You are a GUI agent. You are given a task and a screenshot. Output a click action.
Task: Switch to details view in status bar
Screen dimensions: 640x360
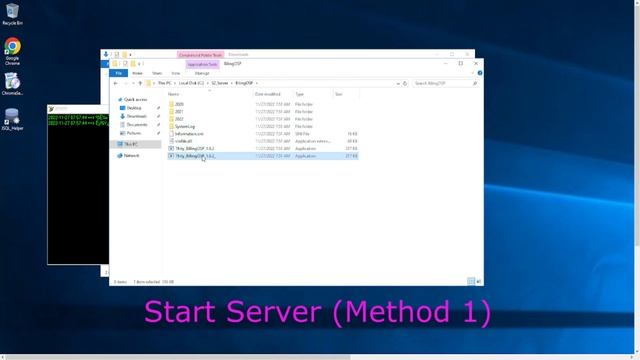pos(471,281)
